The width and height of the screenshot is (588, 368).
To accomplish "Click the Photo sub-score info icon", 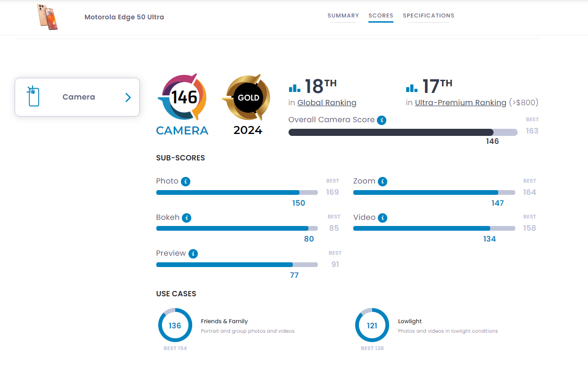I will point(186,182).
